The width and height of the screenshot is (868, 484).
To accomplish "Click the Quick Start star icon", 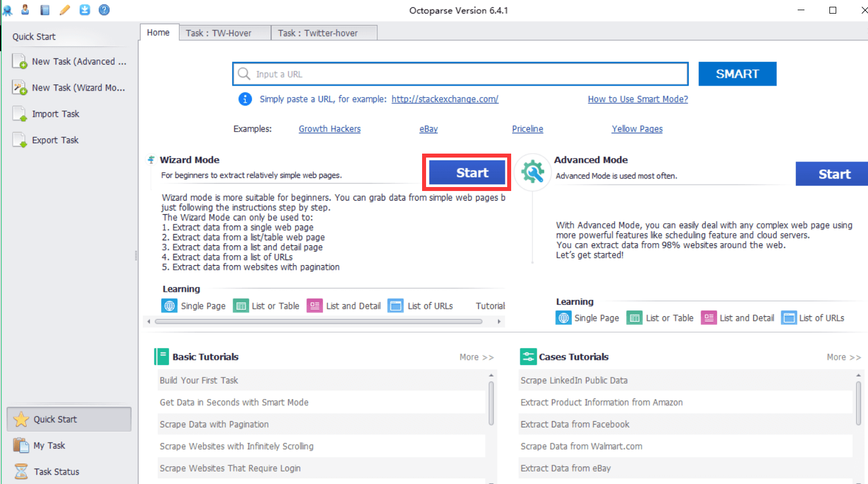I will (21, 419).
